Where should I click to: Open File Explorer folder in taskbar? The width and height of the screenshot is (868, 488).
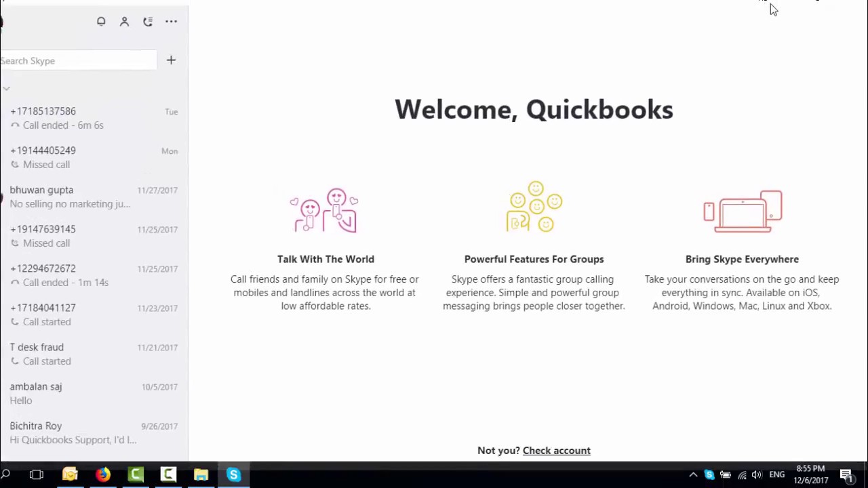point(201,475)
